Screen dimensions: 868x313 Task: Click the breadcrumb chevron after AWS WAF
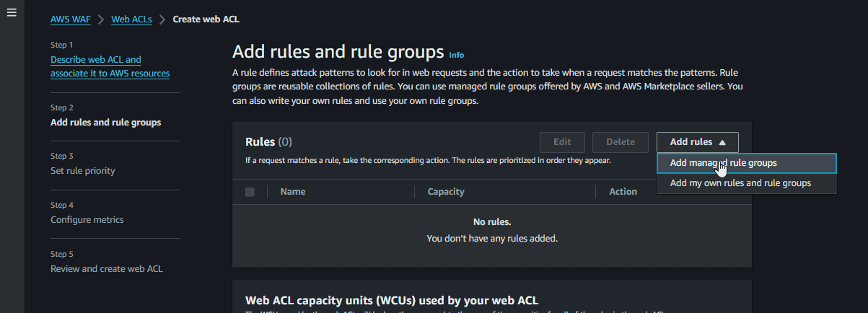101,19
